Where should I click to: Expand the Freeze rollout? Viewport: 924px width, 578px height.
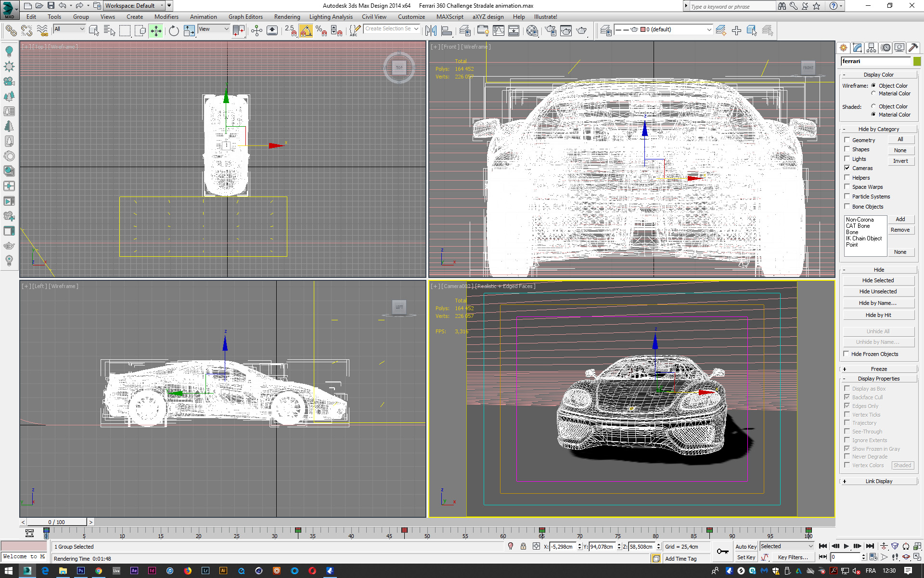point(879,369)
